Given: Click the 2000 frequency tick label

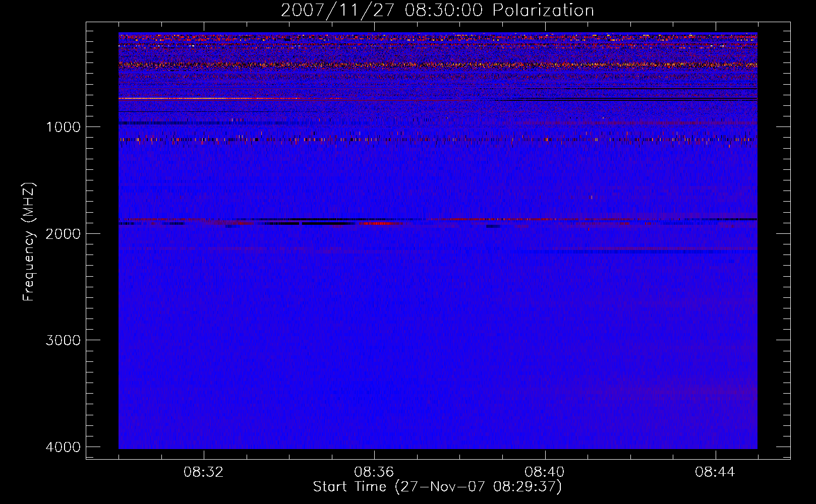Looking at the screenshot, I should (63, 234).
